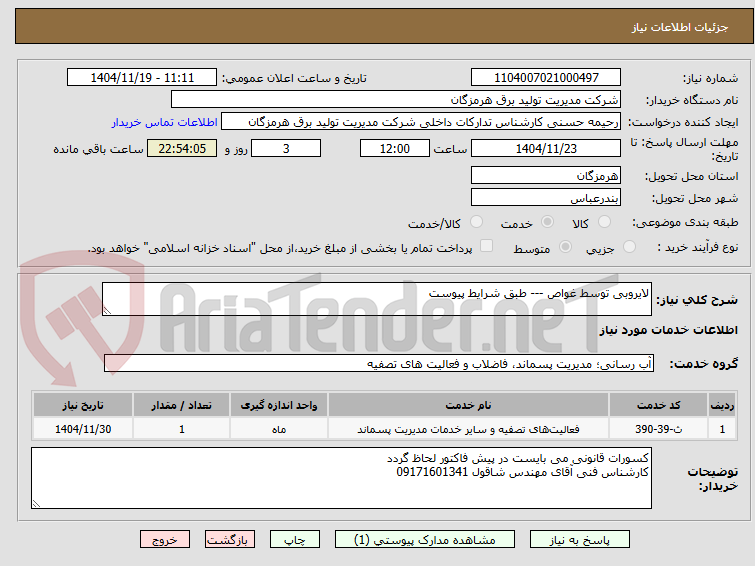755x566 pixels.
Task: Click the پاسخ به نیاز button
Action: coord(580,540)
